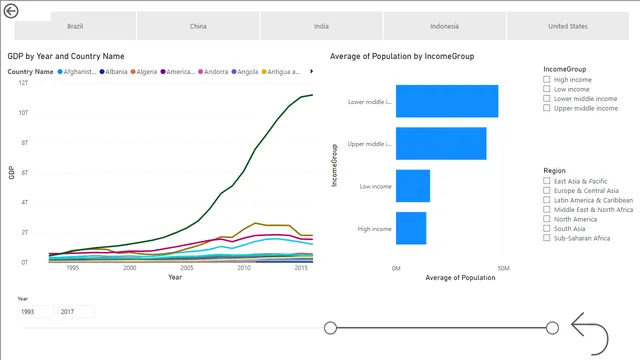Screen dimensions: 640x360
Task: Check the Lower middle income checkbox
Action: tap(547, 98)
